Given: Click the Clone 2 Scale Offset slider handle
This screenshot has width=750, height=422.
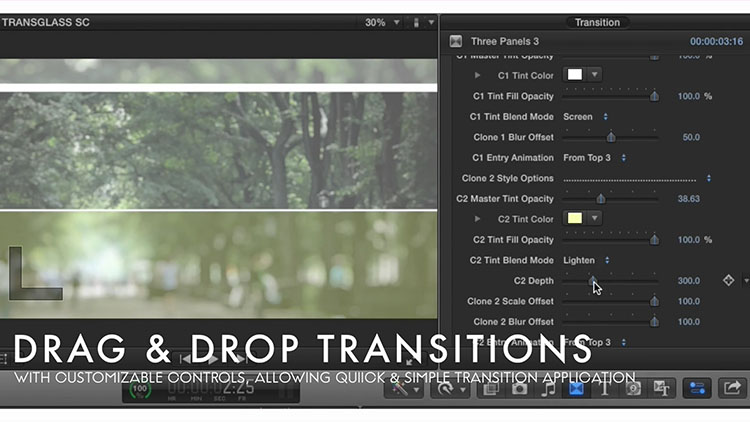Looking at the screenshot, I should click(x=654, y=301).
